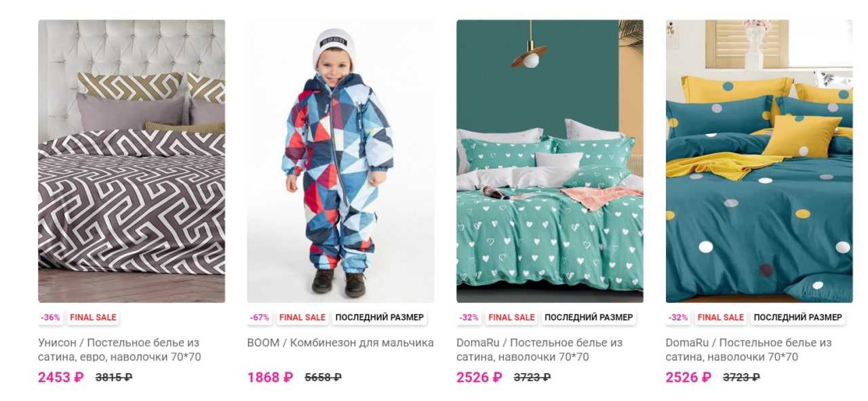
Task: Open the BOOM boy's jumpsuit photo
Action: pyautogui.click(x=340, y=161)
